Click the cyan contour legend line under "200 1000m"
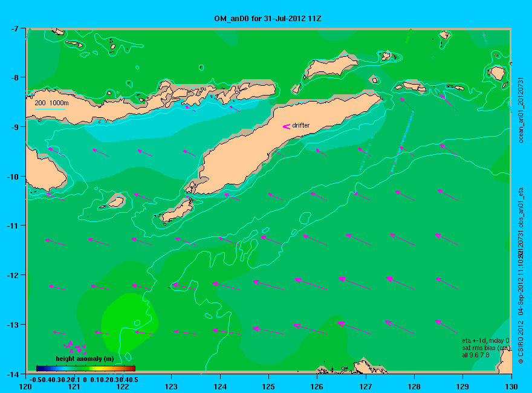The image size is (532, 393). click(x=50, y=109)
